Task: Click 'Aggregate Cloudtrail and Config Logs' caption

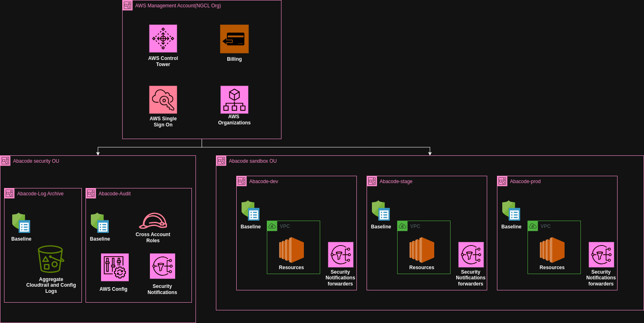Action: (x=51, y=285)
